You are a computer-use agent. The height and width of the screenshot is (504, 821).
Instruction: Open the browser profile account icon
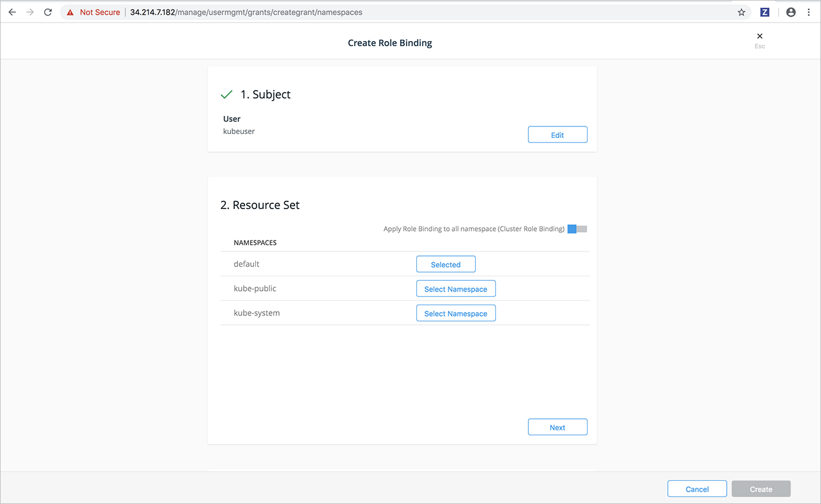click(791, 12)
